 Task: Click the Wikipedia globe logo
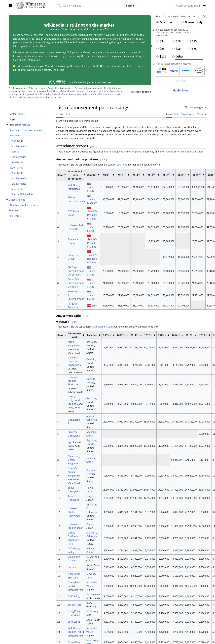pyautogui.click(x=20, y=6)
